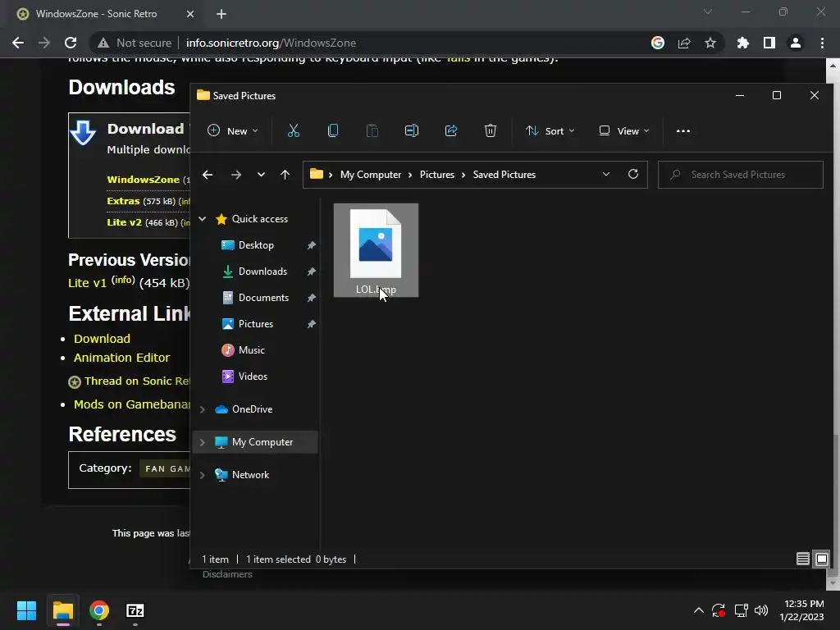The image size is (840, 630).
Task: Close the WindowsZone browser tab
Action: [x=190, y=14]
